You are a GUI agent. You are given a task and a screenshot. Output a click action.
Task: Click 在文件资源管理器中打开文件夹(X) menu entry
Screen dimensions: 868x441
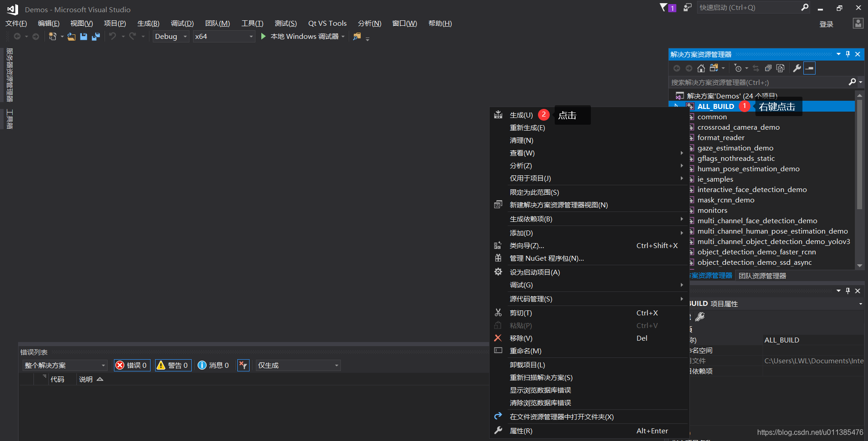point(561,417)
